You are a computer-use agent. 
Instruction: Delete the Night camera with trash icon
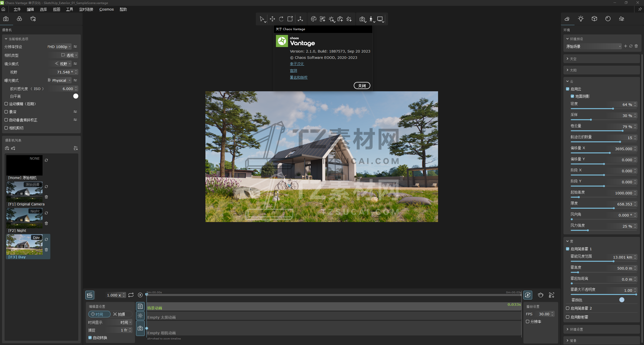pos(46,223)
